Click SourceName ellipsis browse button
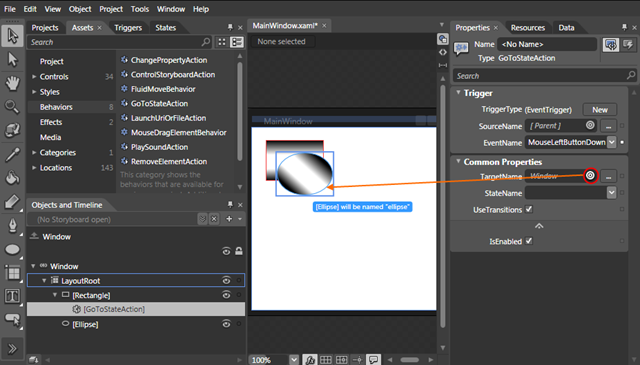Viewport: 640px width, 365px height. coord(608,126)
